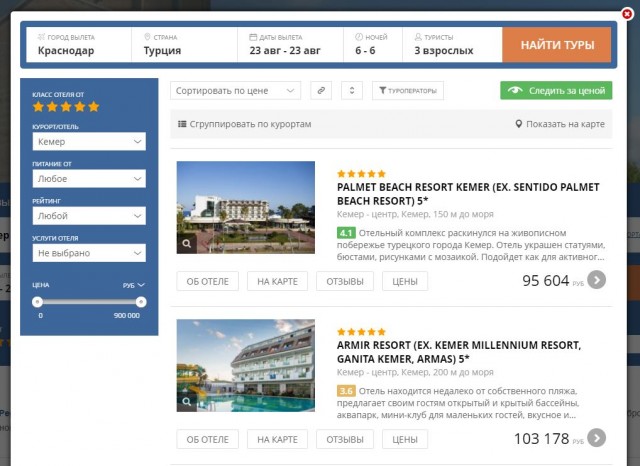Click the left price slider handle

pyautogui.click(x=38, y=302)
